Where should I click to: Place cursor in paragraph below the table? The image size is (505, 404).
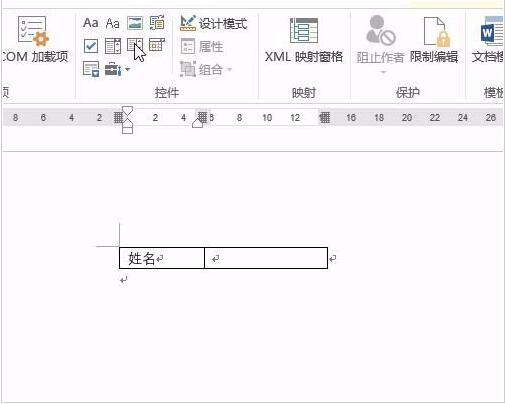click(x=124, y=280)
